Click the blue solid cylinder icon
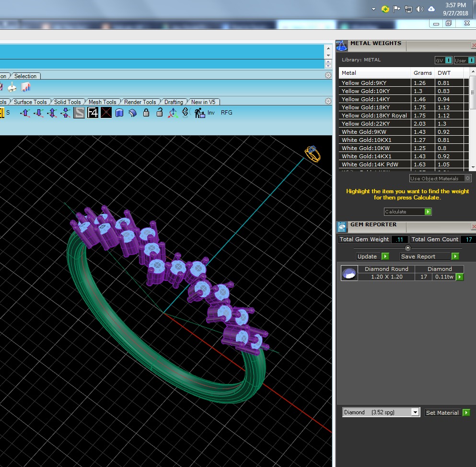The height and width of the screenshot is (467, 476). tap(119, 113)
